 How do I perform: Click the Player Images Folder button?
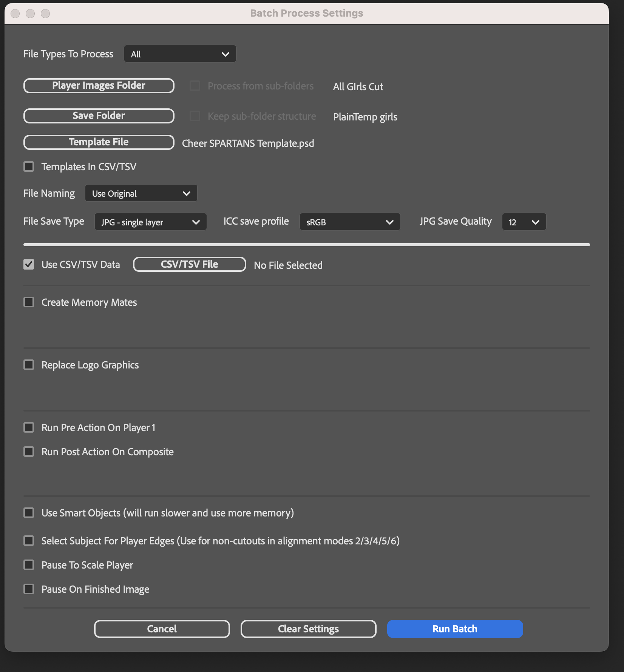coord(99,85)
